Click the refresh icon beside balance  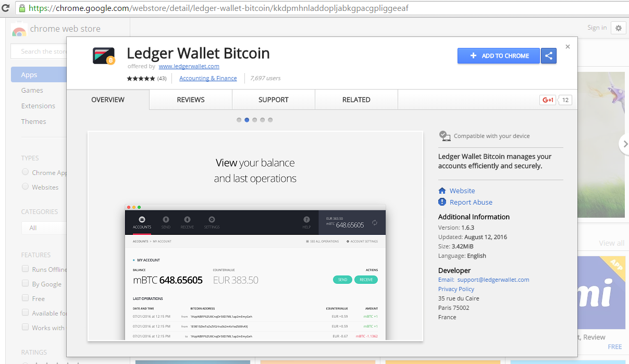click(x=374, y=223)
